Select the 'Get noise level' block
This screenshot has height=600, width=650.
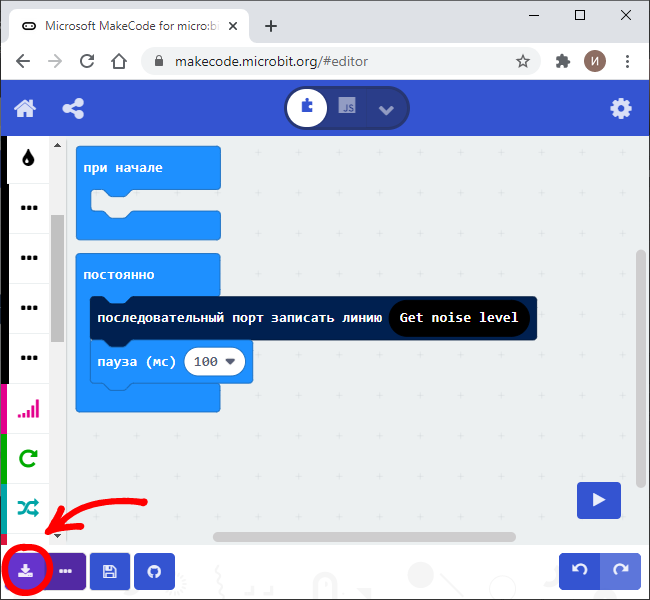(x=458, y=318)
